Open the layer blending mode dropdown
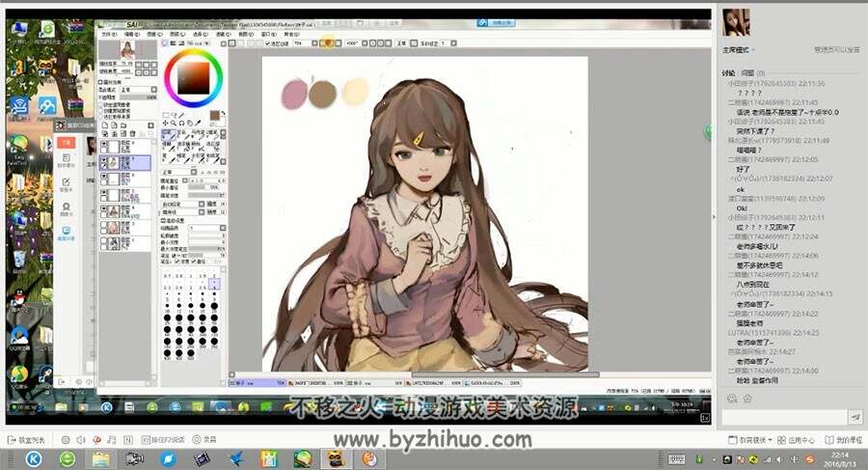This screenshot has width=868, height=470. [x=154, y=89]
